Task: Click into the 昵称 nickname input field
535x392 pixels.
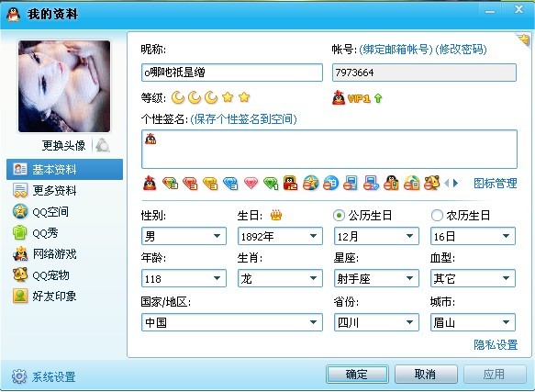Action: click(x=232, y=73)
